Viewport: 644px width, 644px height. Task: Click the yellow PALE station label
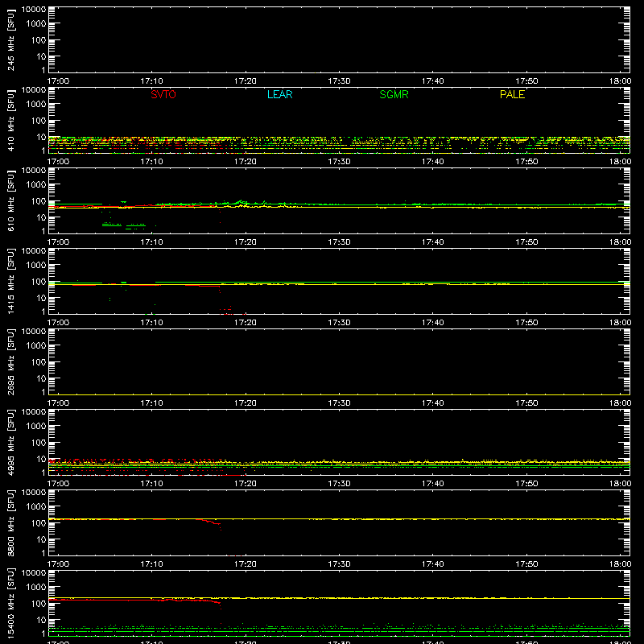512,94
